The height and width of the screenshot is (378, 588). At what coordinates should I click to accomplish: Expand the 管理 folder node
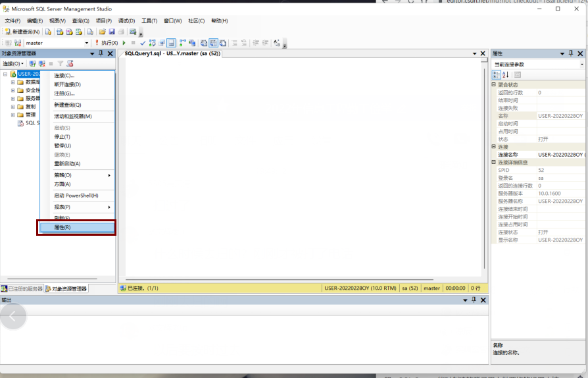(13, 115)
